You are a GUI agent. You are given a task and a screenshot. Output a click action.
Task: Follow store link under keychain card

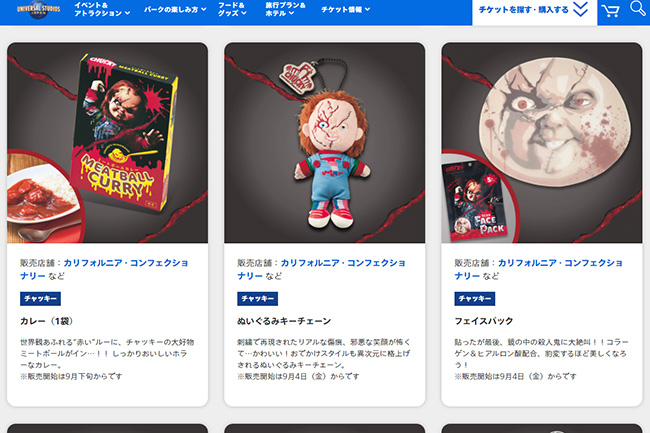click(321, 269)
